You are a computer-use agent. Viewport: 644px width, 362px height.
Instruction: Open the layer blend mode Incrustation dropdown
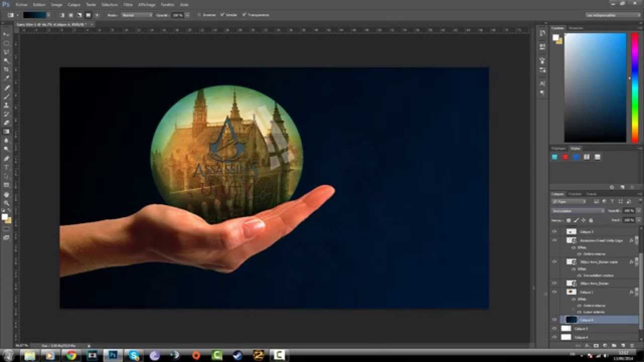pyautogui.click(x=578, y=211)
